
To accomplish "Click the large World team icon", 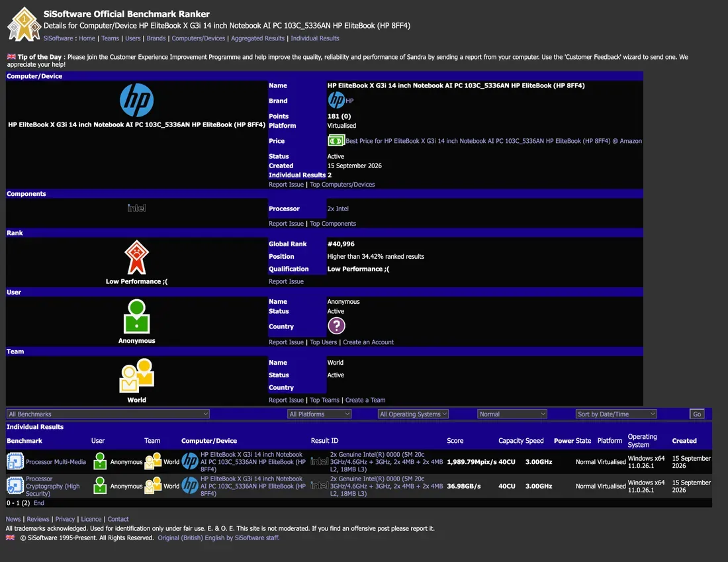I will (x=136, y=375).
